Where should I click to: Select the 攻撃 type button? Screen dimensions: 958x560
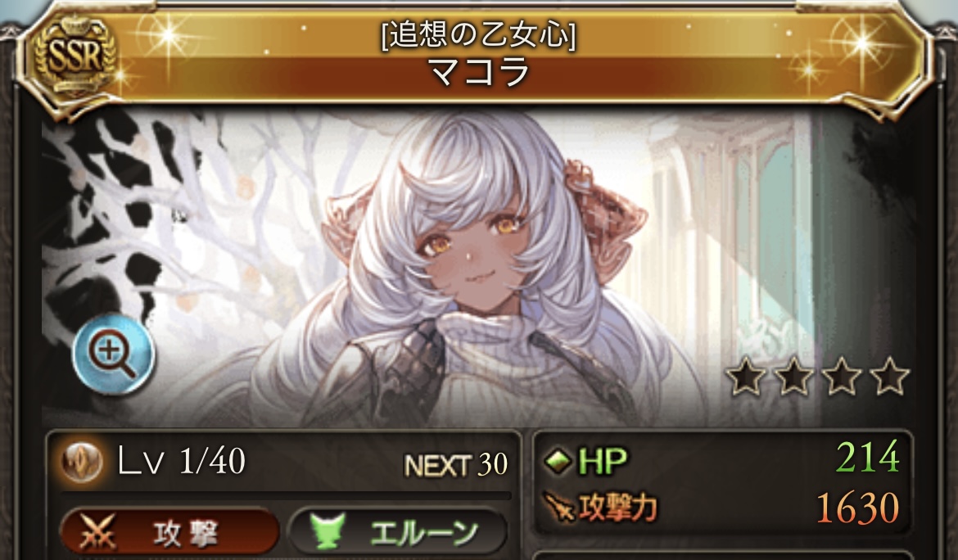pyautogui.click(x=169, y=532)
